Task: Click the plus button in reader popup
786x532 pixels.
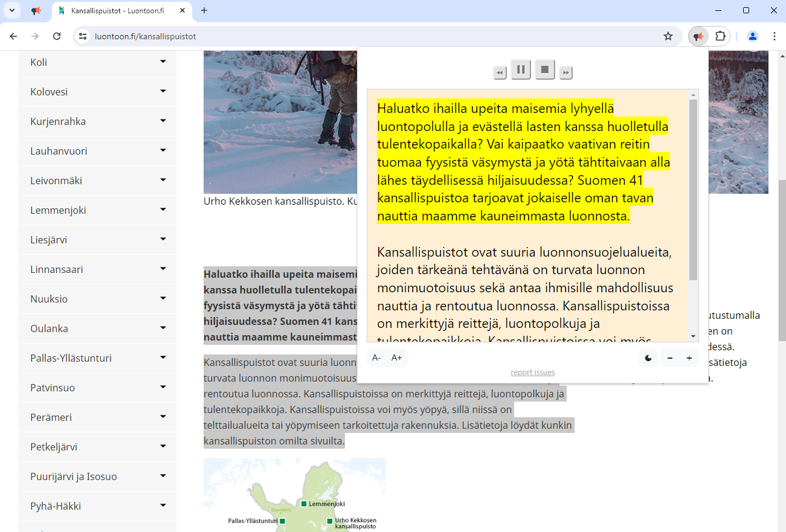Action: [x=689, y=358]
